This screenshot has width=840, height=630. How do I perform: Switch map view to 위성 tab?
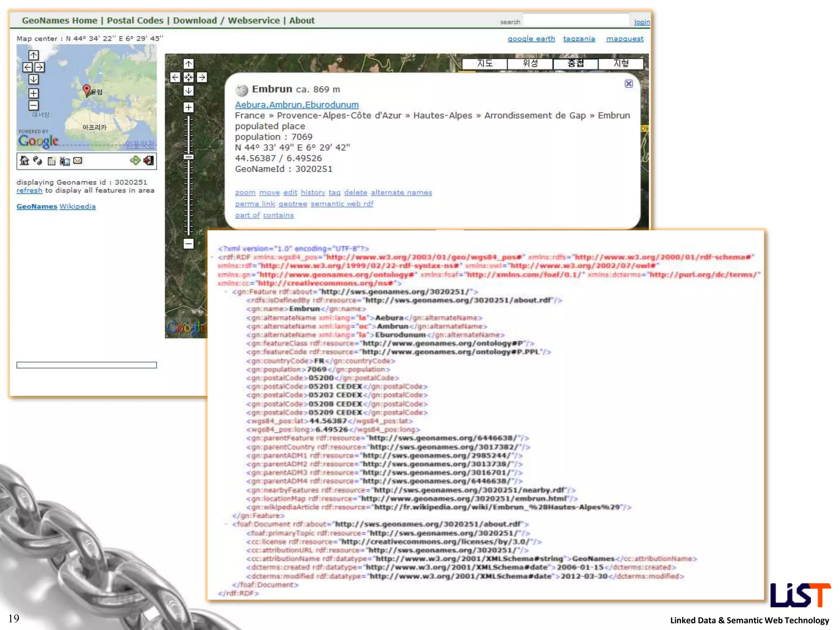[x=530, y=64]
